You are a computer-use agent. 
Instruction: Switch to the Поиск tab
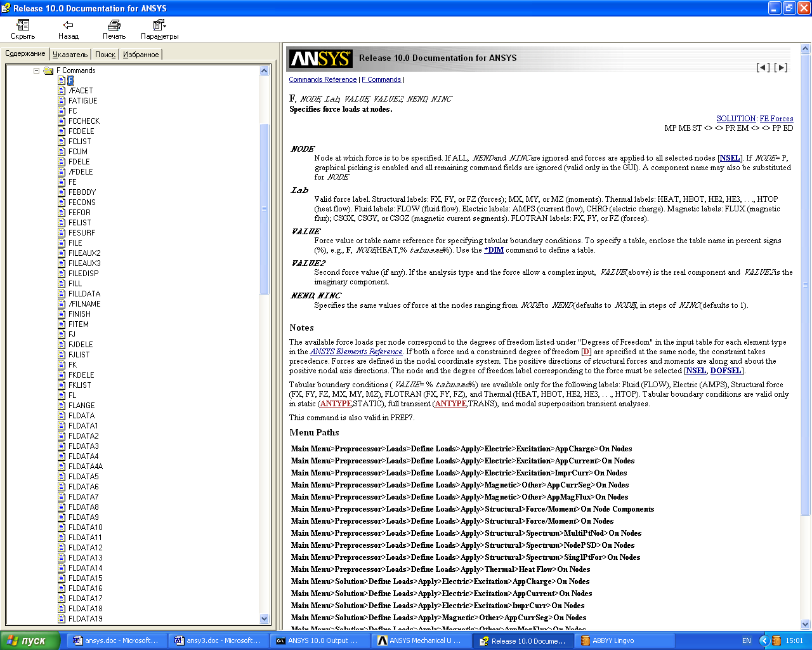(105, 55)
